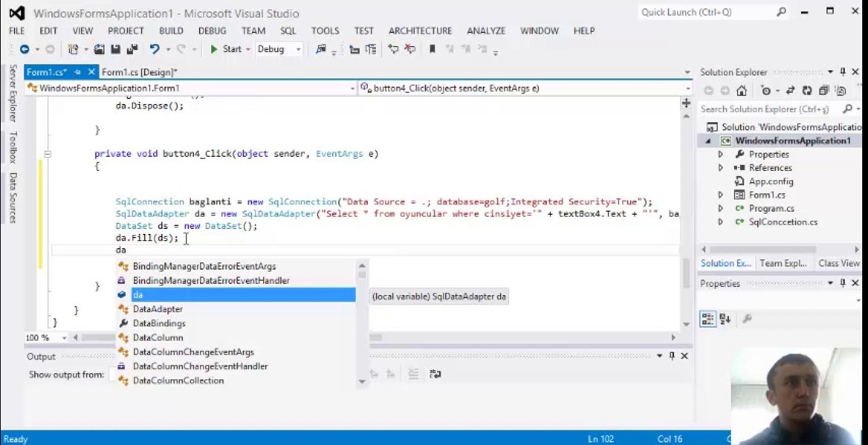Click the Open File toolbar icon
Image resolution: width=868 pixels, height=445 pixels.
pos(99,49)
